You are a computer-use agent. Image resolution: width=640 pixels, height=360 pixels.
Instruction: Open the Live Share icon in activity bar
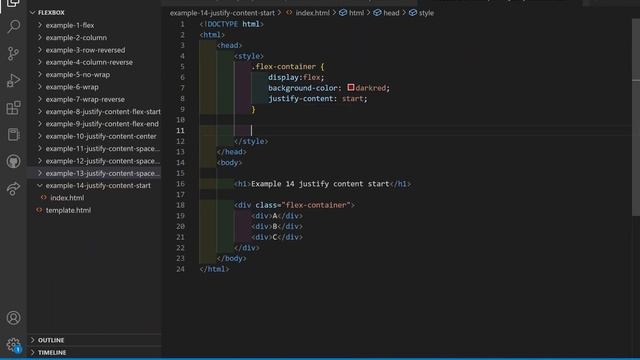point(13,189)
